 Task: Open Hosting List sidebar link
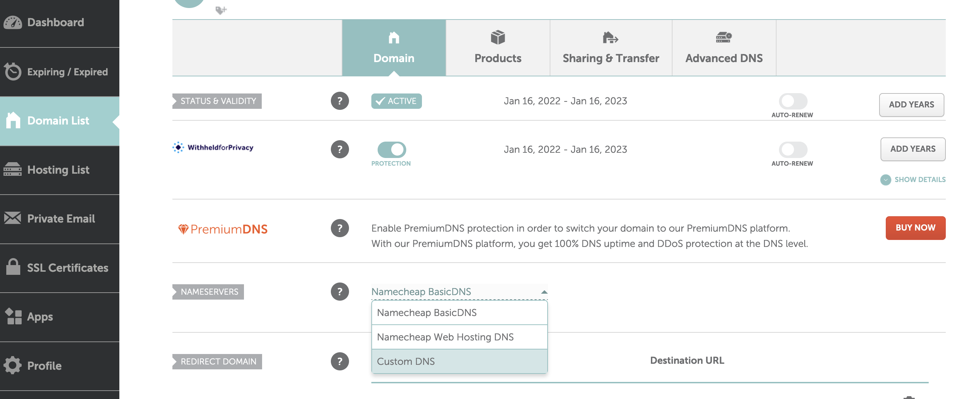(59, 170)
